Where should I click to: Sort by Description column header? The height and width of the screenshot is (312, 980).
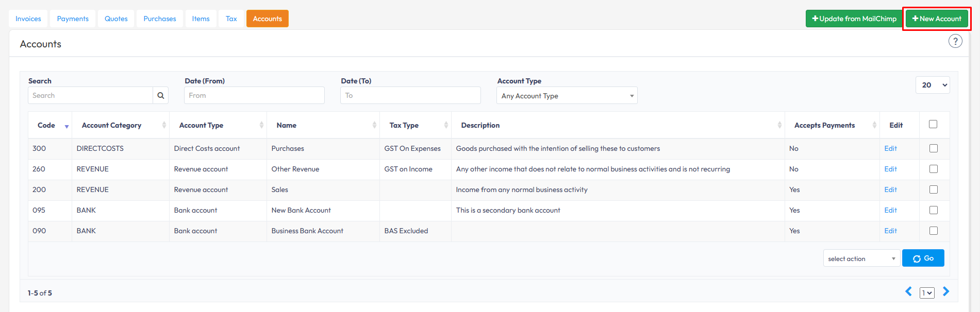(618, 125)
